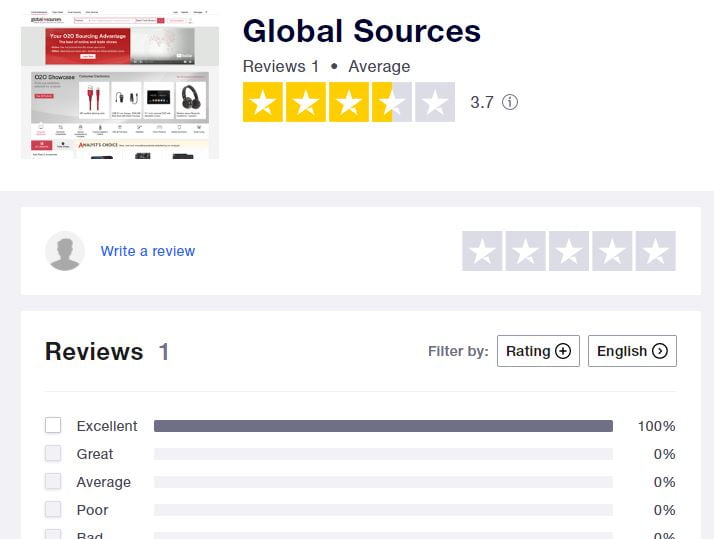Click the Average label in rating breakdown

pos(104,482)
